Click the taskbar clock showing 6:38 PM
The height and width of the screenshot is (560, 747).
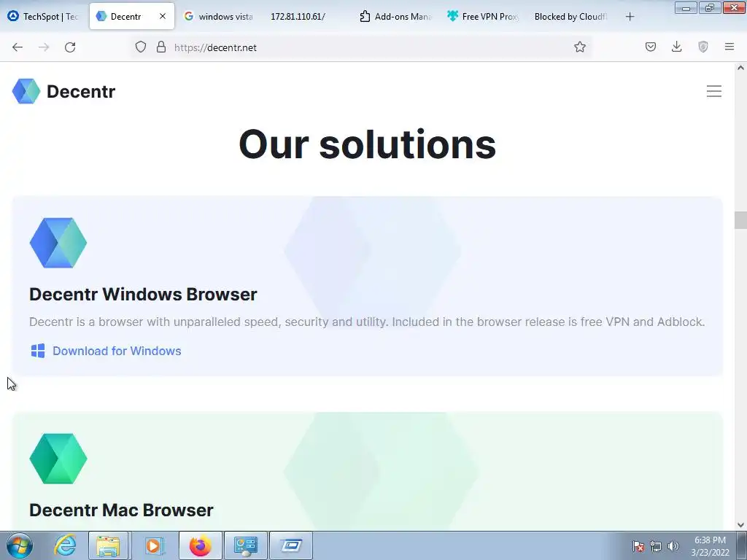point(710,546)
